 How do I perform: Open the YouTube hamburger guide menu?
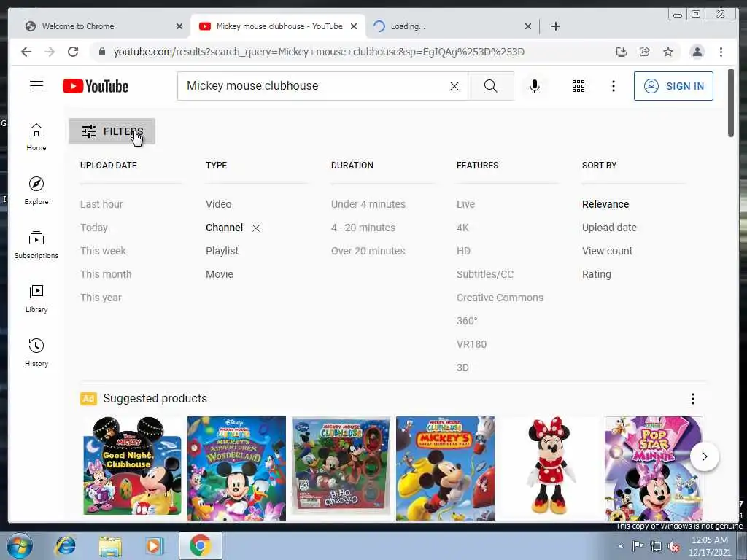(36, 86)
